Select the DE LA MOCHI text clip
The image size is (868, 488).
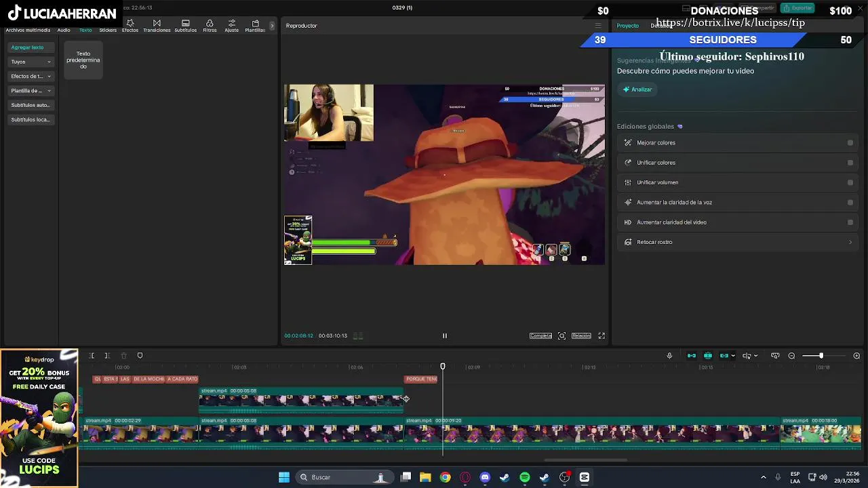pyautogui.click(x=149, y=380)
